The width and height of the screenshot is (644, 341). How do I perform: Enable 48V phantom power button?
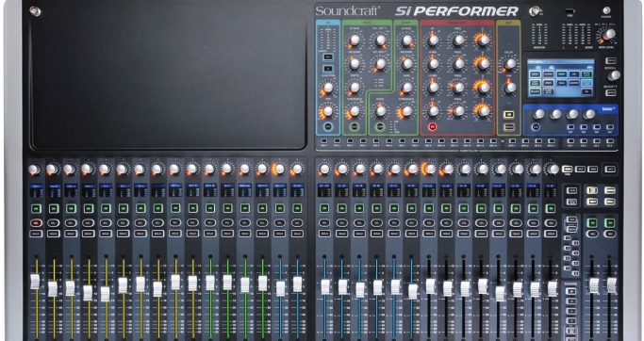pyautogui.click(x=328, y=57)
